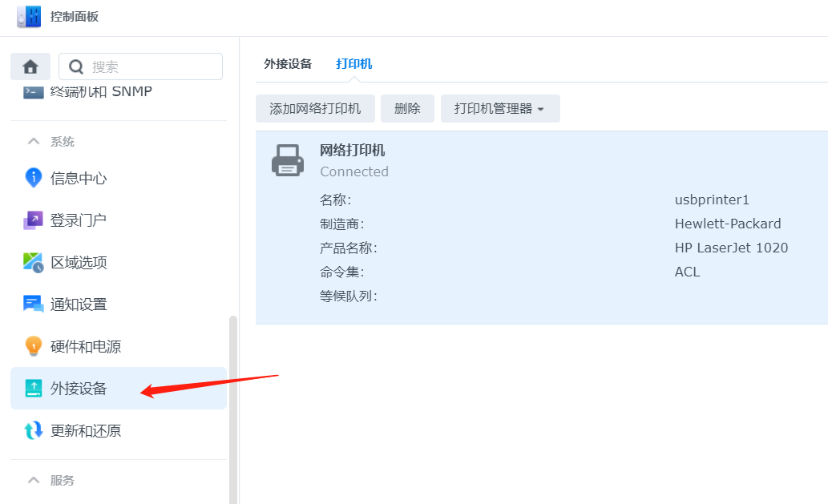828x504 pixels.
Task: Click the Control Panel app icon
Action: pos(29,17)
